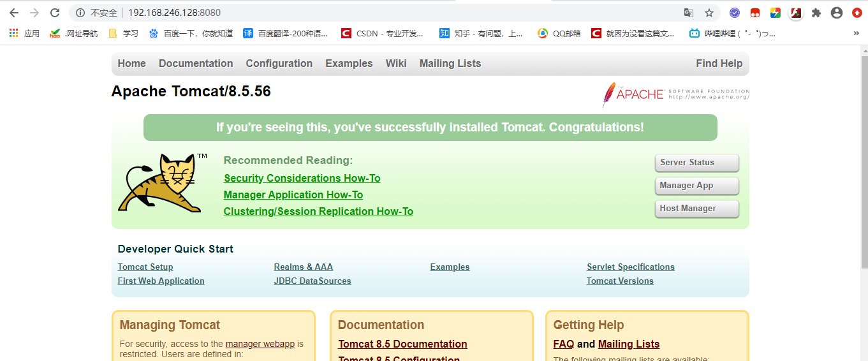The image size is (868, 361).
Task: Click the not-secure site info icon
Action: (x=80, y=13)
